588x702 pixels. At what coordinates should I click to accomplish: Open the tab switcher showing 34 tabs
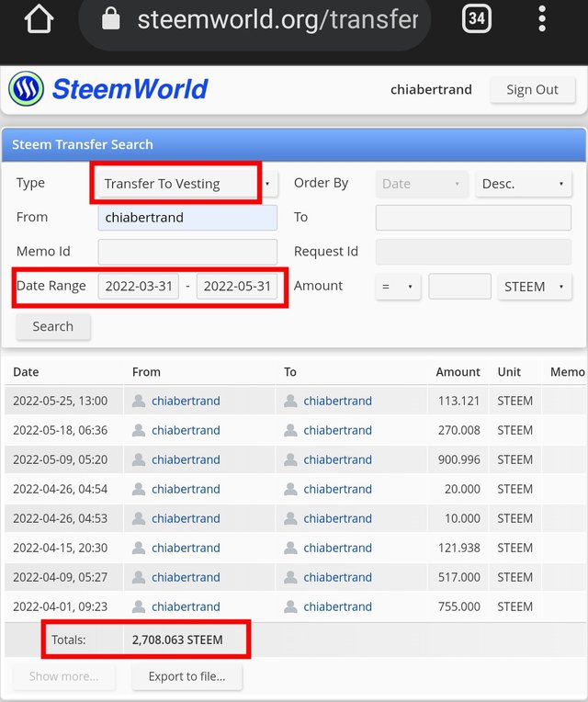476,18
